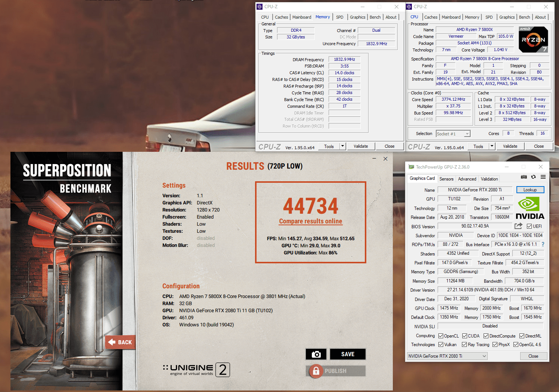Click the Lookup button in GPU-Z
This screenshot has width=559, height=392.
(530, 190)
